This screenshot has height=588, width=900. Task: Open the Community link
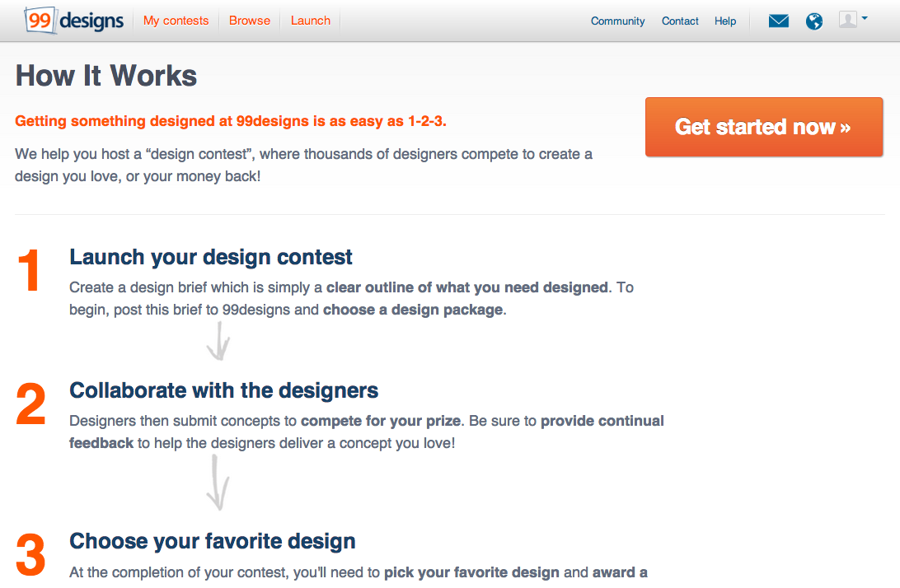point(617,21)
